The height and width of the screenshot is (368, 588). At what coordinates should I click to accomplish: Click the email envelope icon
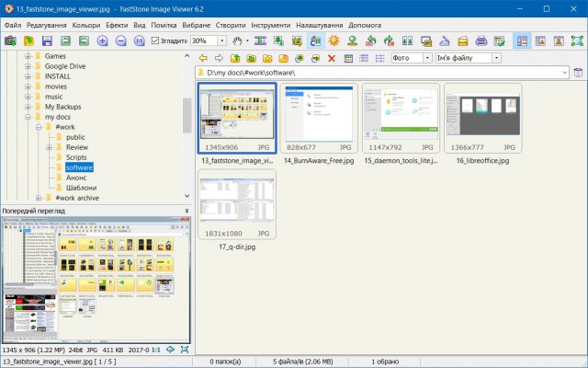[x=462, y=40]
